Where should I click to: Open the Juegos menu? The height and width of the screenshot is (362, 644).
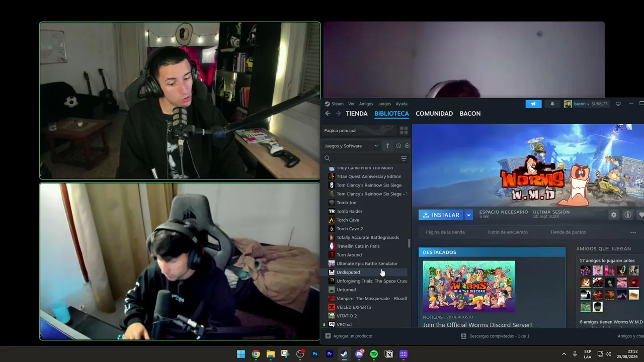384,104
